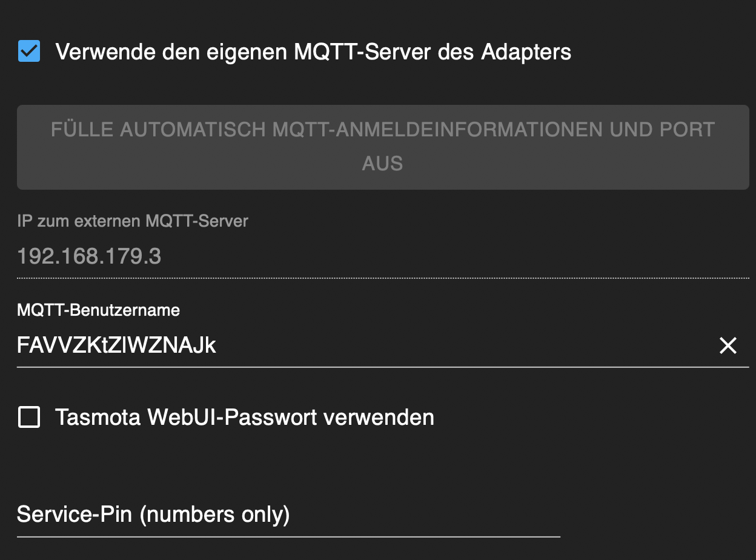Click the 'Tasmota WebUI-Passwort verwenden' label text
Image resolution: width=756 pixels, height=560 pixels.
coord(244,418)
